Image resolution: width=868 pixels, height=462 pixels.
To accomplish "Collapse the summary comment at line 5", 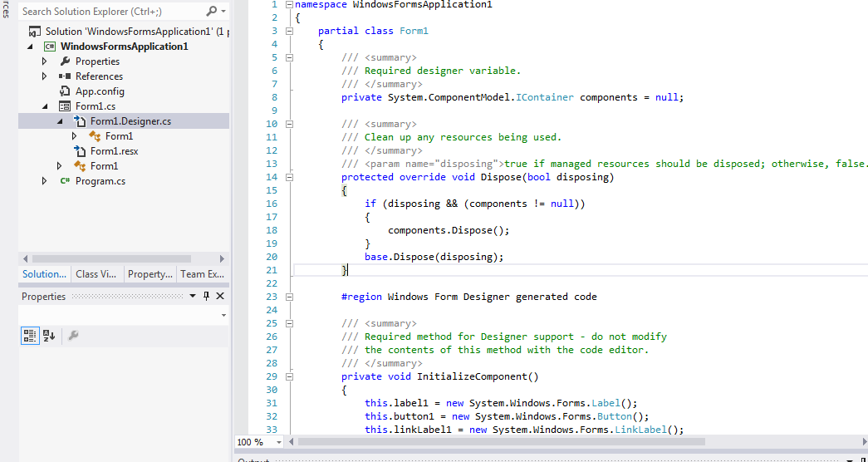I will click(289, 57).
